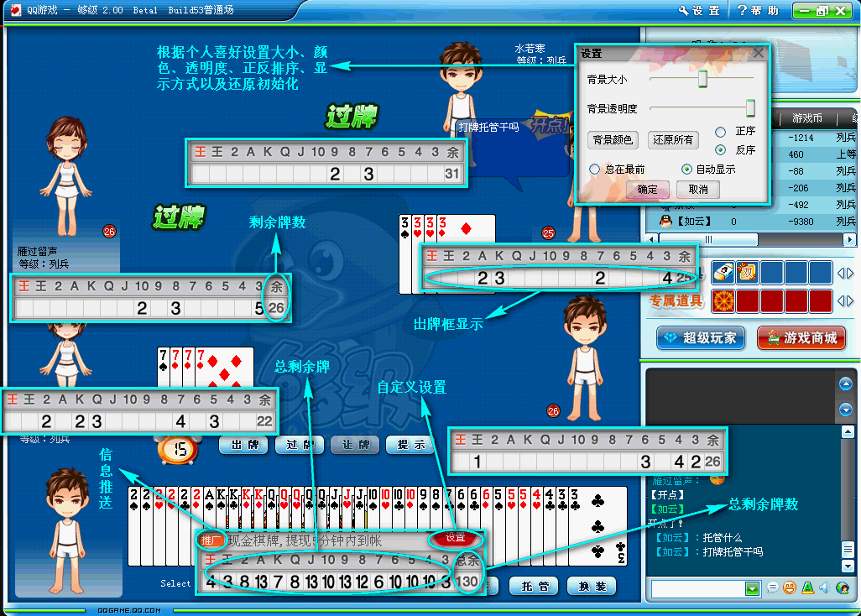Click the chat scrollbar grip handle
This screenshot has height=616, width=861.
point(848,549)
